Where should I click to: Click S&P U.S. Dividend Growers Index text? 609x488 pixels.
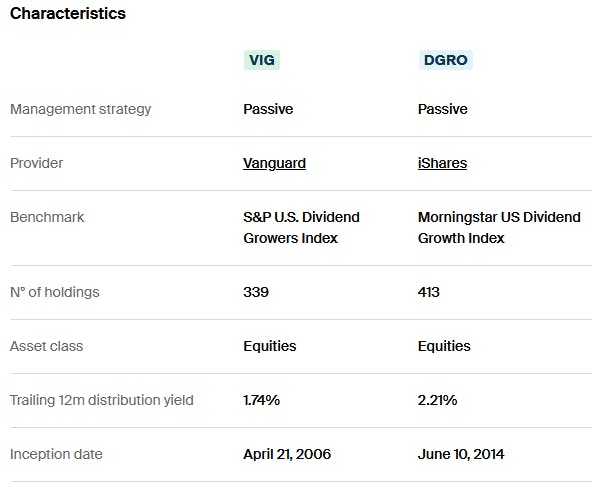coord(301,227)
